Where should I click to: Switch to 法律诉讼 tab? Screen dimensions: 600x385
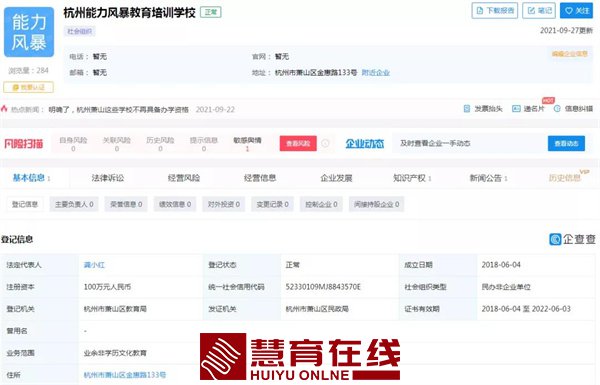(108, 178)
